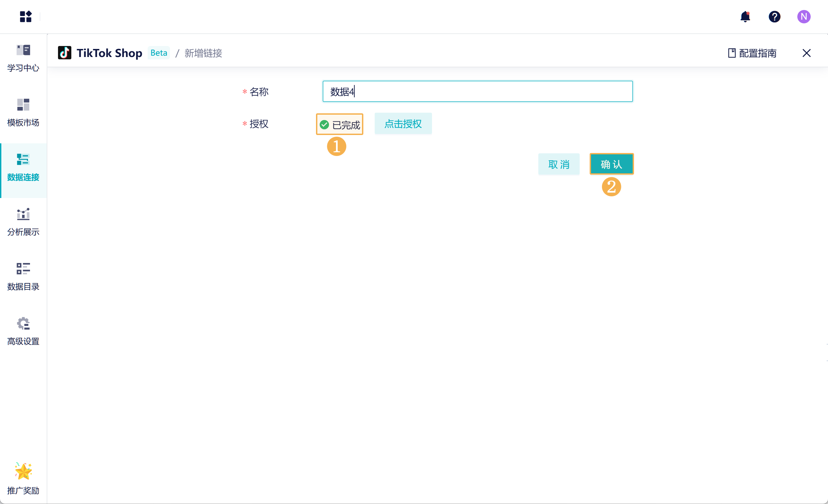
Task: Open the 配置指南 guide link
Action: point(752,53)
